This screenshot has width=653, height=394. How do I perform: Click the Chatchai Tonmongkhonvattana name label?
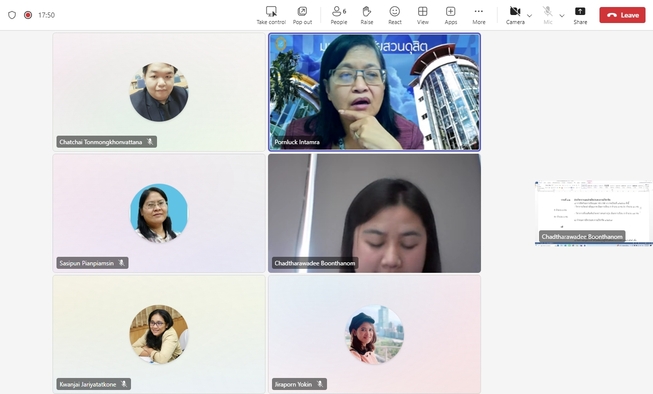100,142
